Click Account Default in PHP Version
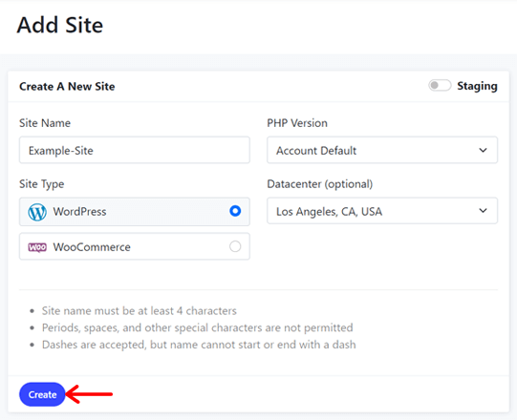 [x=316, y=151]
